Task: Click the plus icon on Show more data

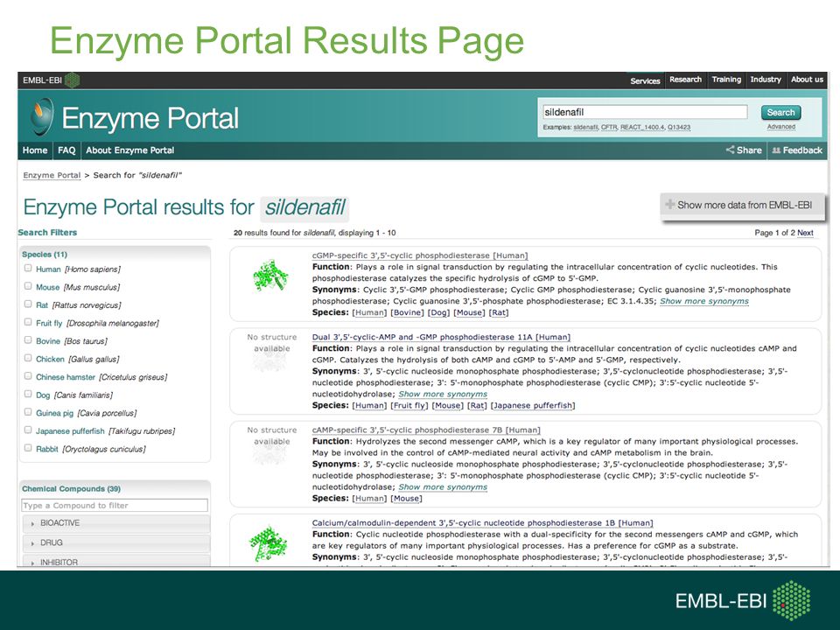Action: pyautogui.click(x=669, y=204)
